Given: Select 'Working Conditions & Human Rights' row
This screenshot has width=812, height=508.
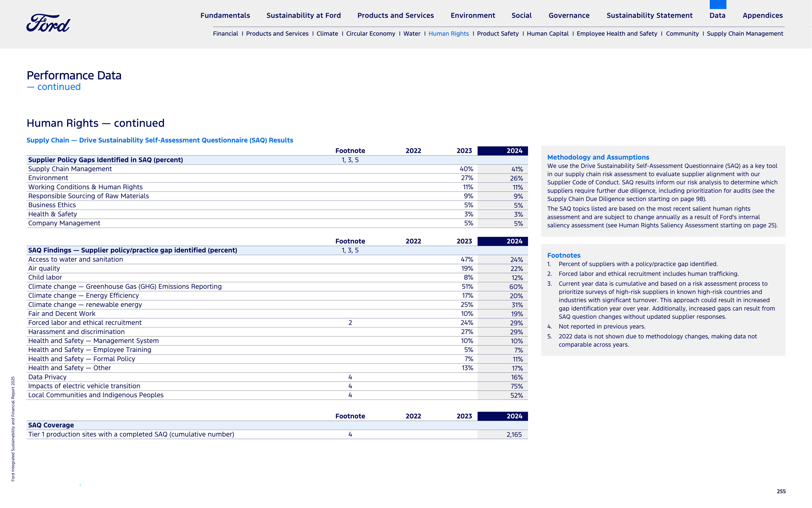Looking at the screenshot, I should [x=277, y=187].
